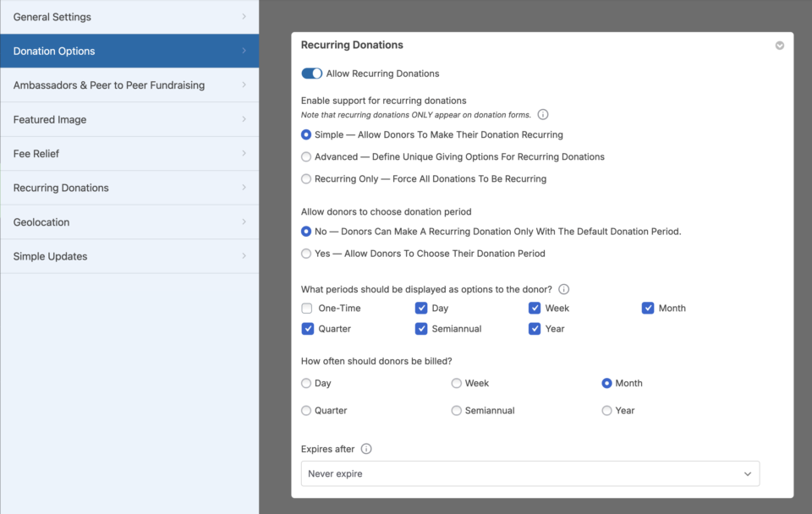This screenshot has height=514, width=812.
Task: Choose Yes to allow donors period choice
Action: [x=306, y=254]
